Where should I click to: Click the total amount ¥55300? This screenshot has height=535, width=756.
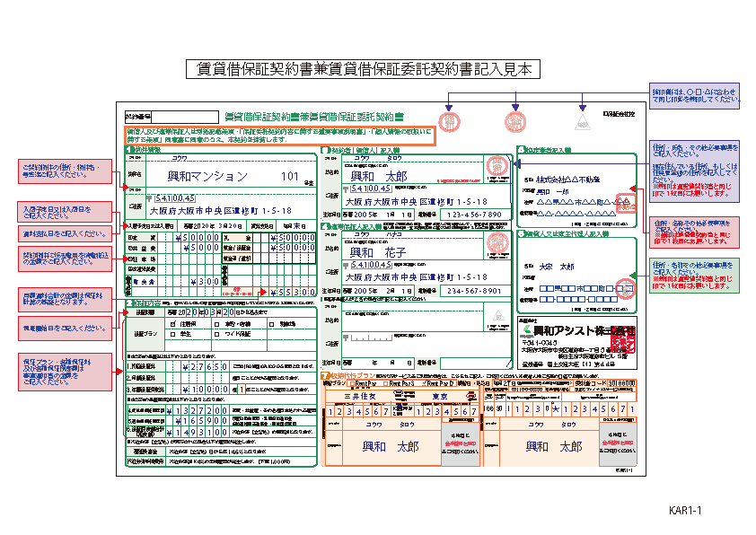click(293, 292)
